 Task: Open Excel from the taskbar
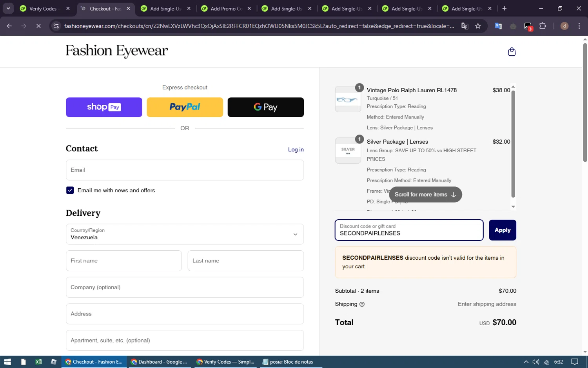(x=38, y=362)
